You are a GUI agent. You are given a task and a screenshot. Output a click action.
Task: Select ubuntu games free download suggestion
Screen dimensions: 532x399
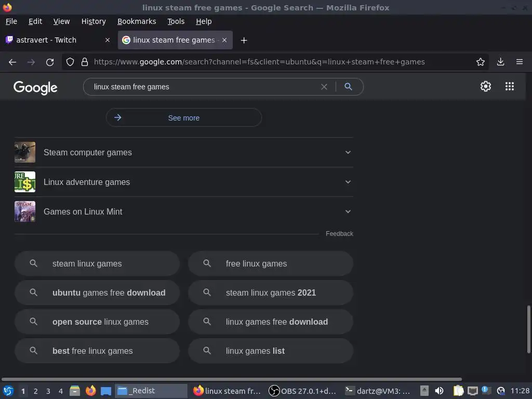[x=97, y=292]
